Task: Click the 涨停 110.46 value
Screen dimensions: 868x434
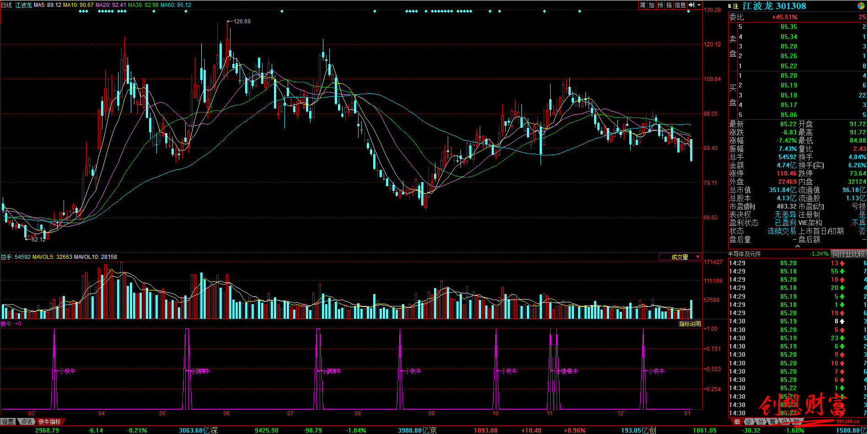Action: coord(787,173)
